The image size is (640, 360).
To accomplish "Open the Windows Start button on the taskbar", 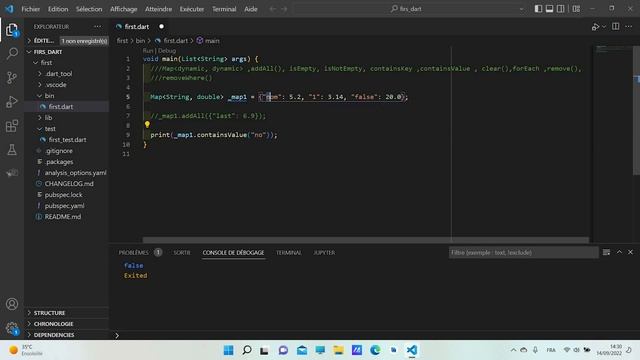I will (229, 350).
